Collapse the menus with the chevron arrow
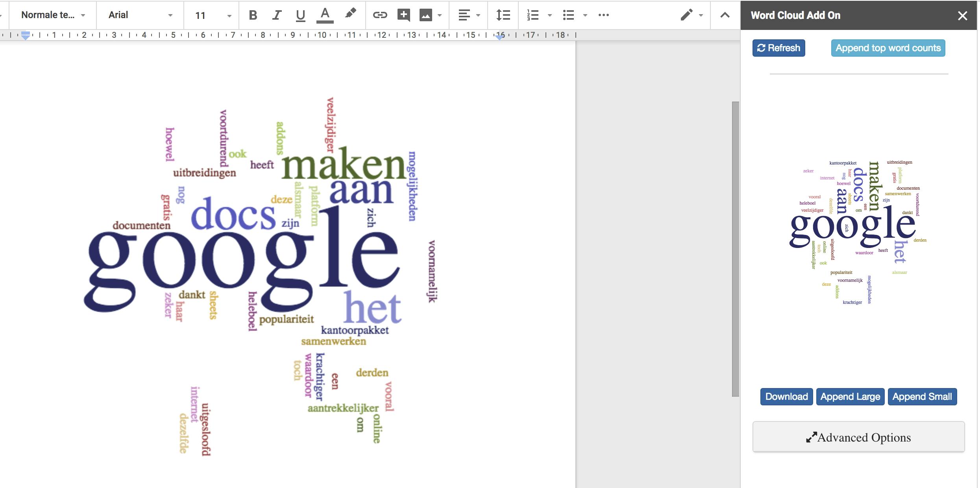This screenshot has width=980, height=488. [725, 15]
